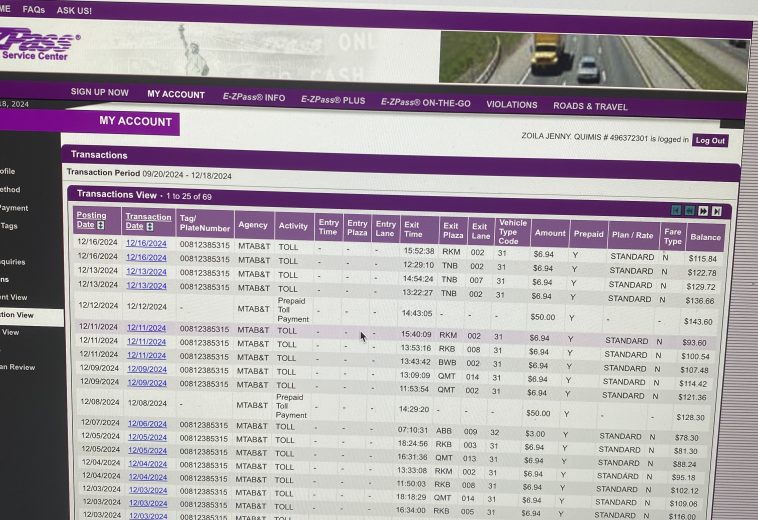
Task: Select the exit time 07:10:31
Action: pos(413,430)
